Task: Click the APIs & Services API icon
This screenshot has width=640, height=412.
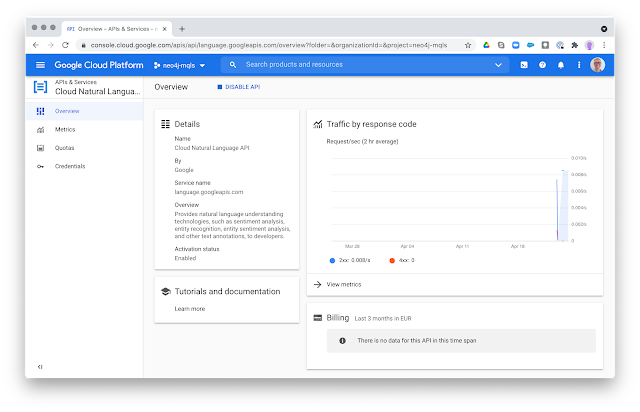Action: click(40, 87)
